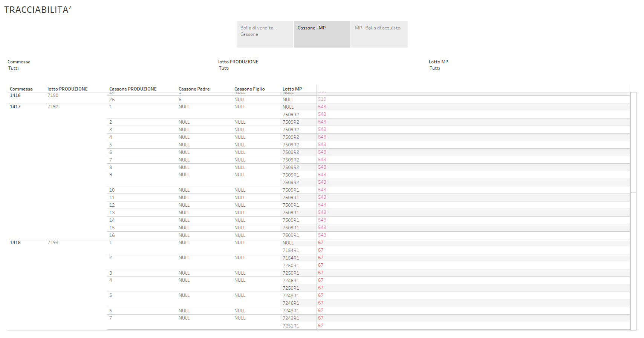This screenshot has width=644, height=338.
Task: Click the TRACCIABILITA' dashboard title
Action: (x=38, y=10)
